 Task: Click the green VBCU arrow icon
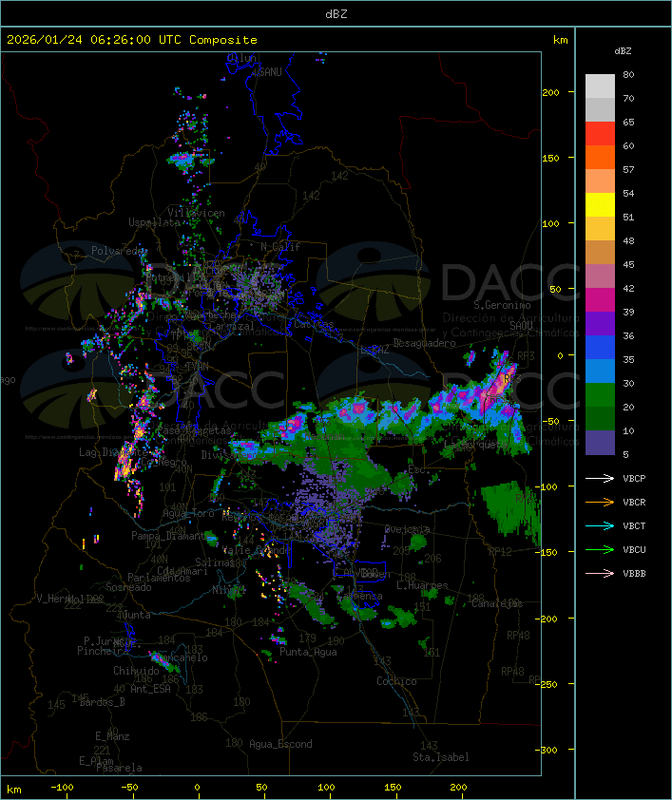pos(600,549)
